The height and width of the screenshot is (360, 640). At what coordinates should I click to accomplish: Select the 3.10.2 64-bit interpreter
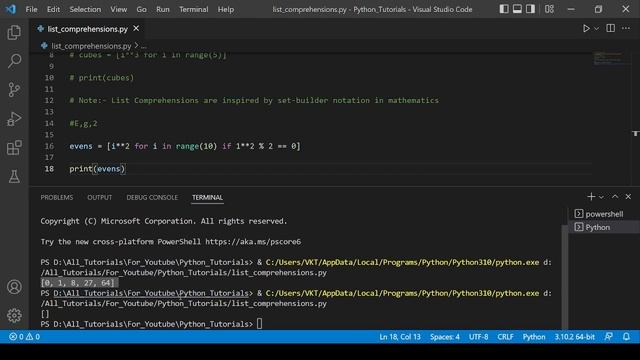[574, 337]
